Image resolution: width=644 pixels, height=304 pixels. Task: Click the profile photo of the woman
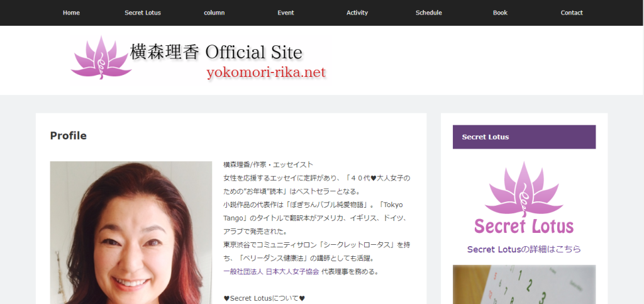tap(131, 233)
